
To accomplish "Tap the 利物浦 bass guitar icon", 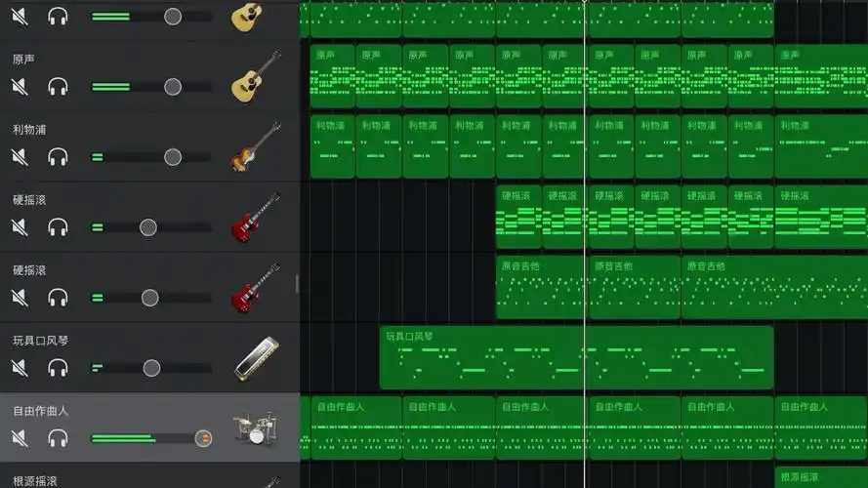I will coord(256,148).
